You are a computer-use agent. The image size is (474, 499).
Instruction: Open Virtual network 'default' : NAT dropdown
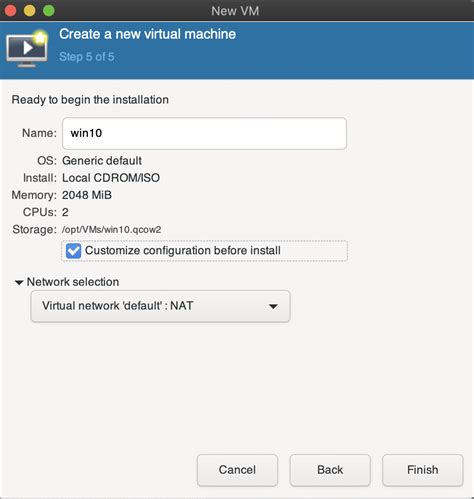160,306
